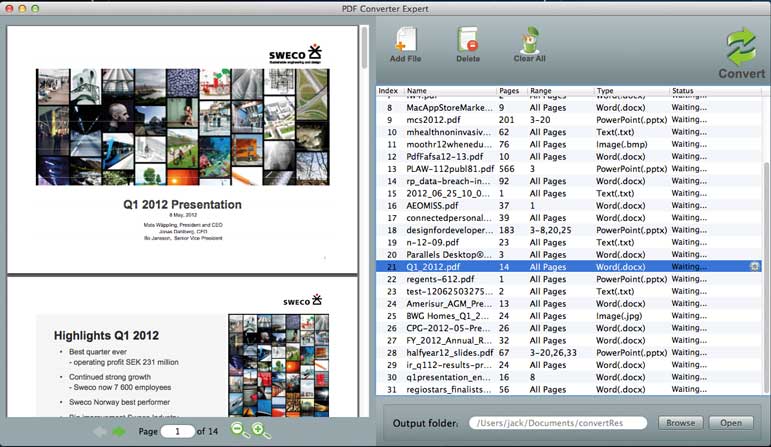Sort list by the Name column header

tap(450, 91)
